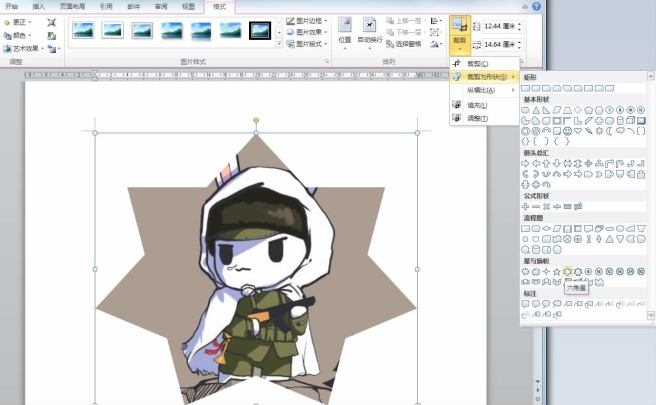Open the 开始 Home tab
This screenshot has width=656, height=405.
[11, 6]
